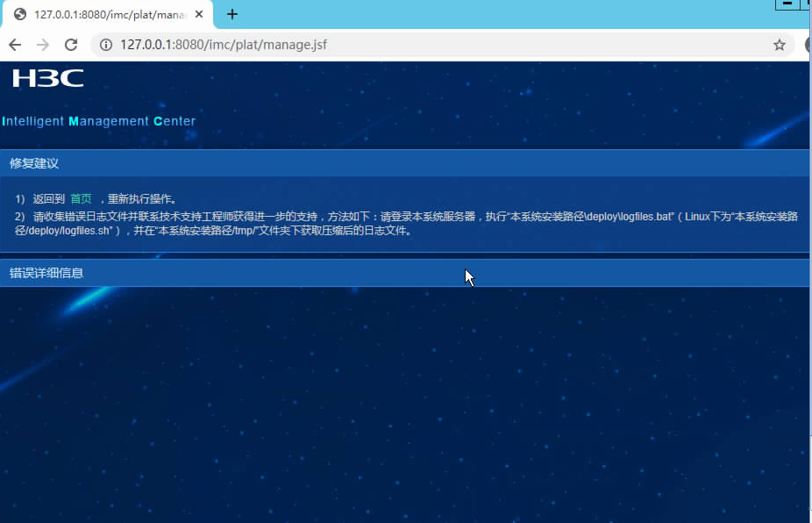Close the 127.0.0.1:8080 tab
Image resolution: width=812 pixels, height=523 pixels.
click(x=199, y=15)
